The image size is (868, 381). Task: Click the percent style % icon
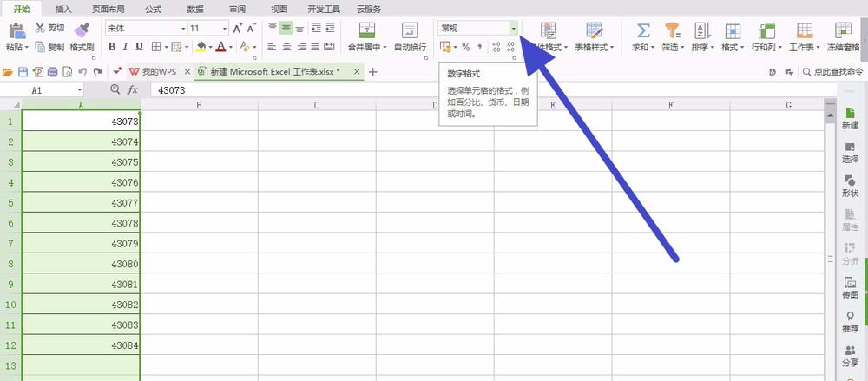coord(465,47)
